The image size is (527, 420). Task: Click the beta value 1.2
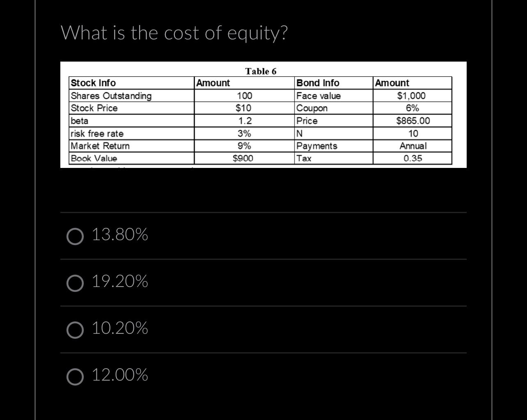(244, 120)
